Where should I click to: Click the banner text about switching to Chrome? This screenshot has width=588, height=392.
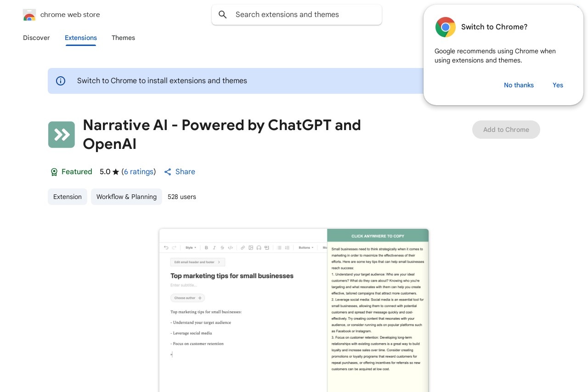pos(162,81)
